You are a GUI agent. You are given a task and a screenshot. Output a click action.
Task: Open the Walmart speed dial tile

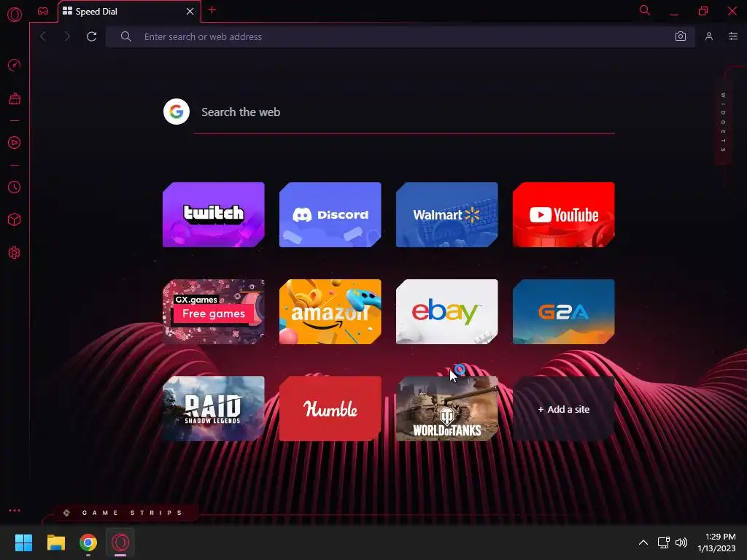(x=447, y=215)
